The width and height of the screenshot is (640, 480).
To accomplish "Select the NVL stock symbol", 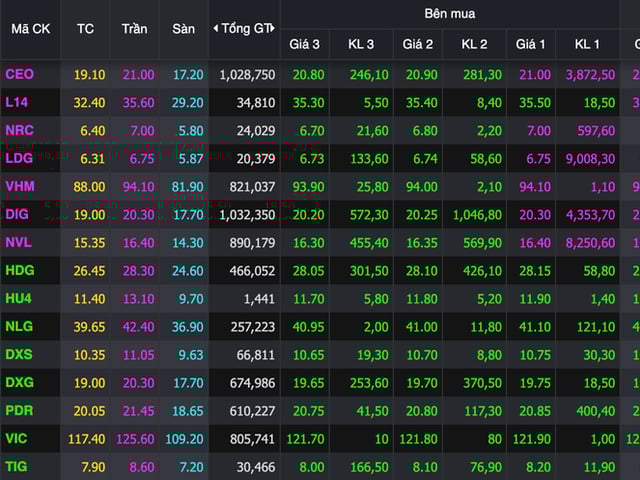I will [18, 242].
